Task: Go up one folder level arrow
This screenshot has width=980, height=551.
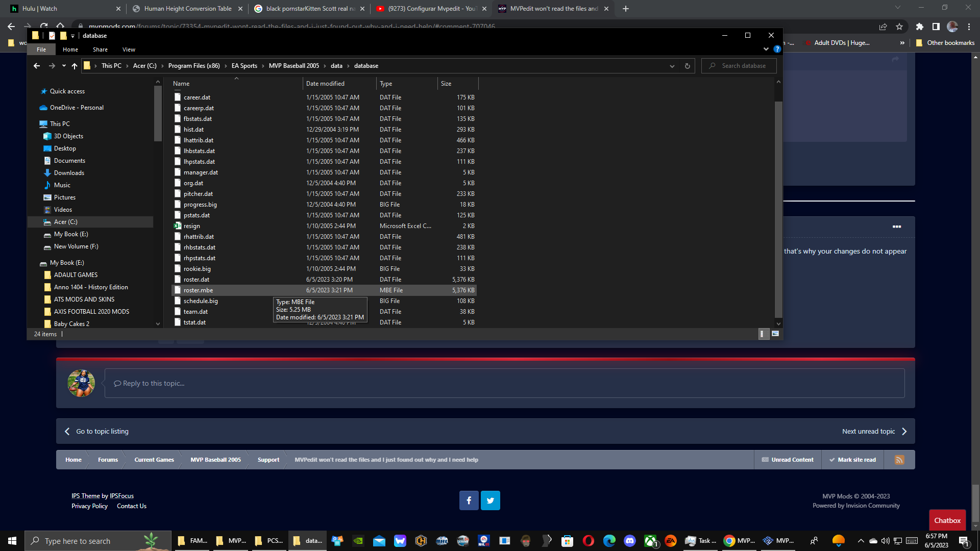Action: (x=75, y=66)
